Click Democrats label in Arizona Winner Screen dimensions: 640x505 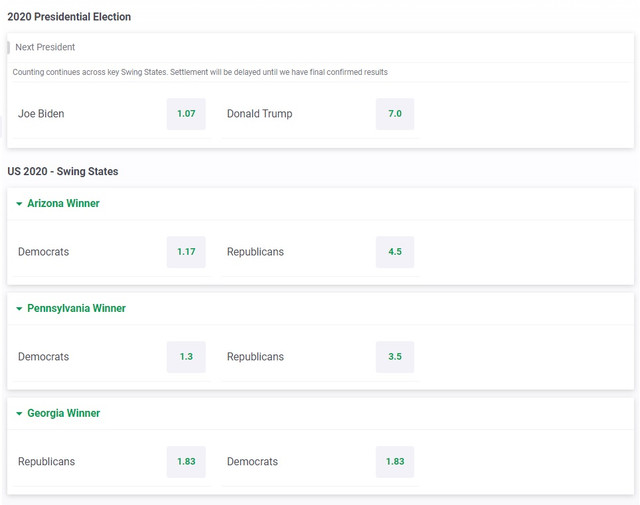point(43,251)
